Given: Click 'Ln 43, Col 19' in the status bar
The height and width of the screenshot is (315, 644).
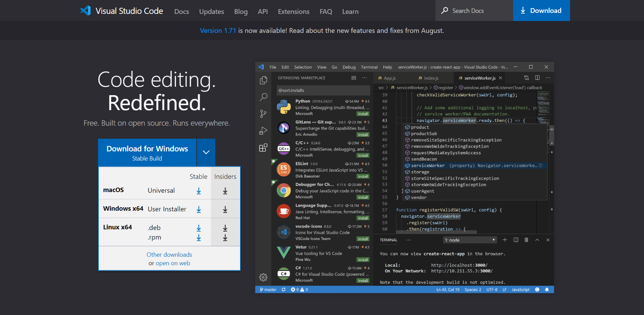Looking at the screenshot, I should click(x=448, y=290).
